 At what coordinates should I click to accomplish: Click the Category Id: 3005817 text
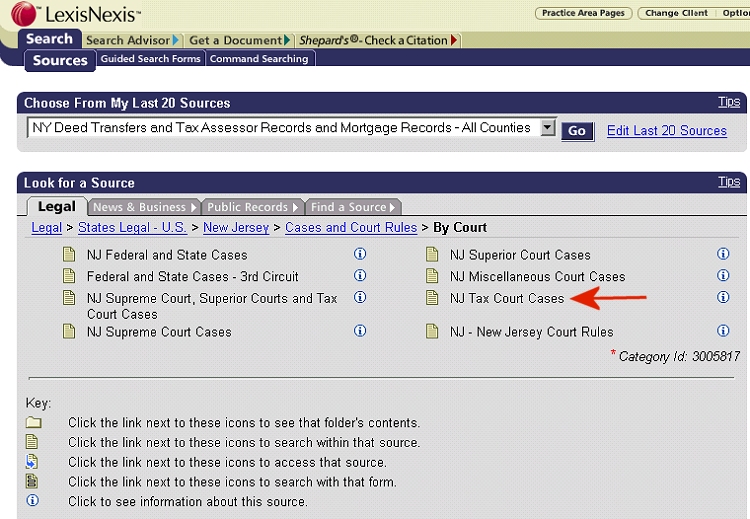679,356
